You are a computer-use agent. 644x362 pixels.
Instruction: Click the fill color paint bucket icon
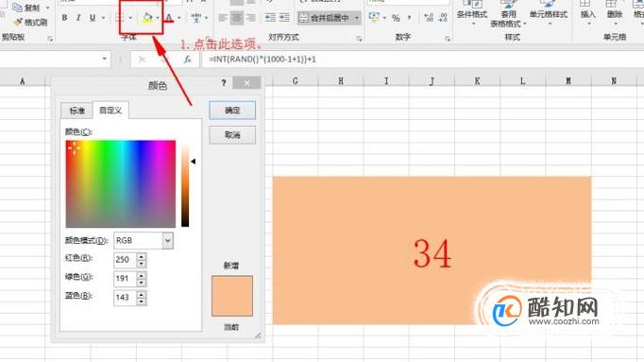147,18
